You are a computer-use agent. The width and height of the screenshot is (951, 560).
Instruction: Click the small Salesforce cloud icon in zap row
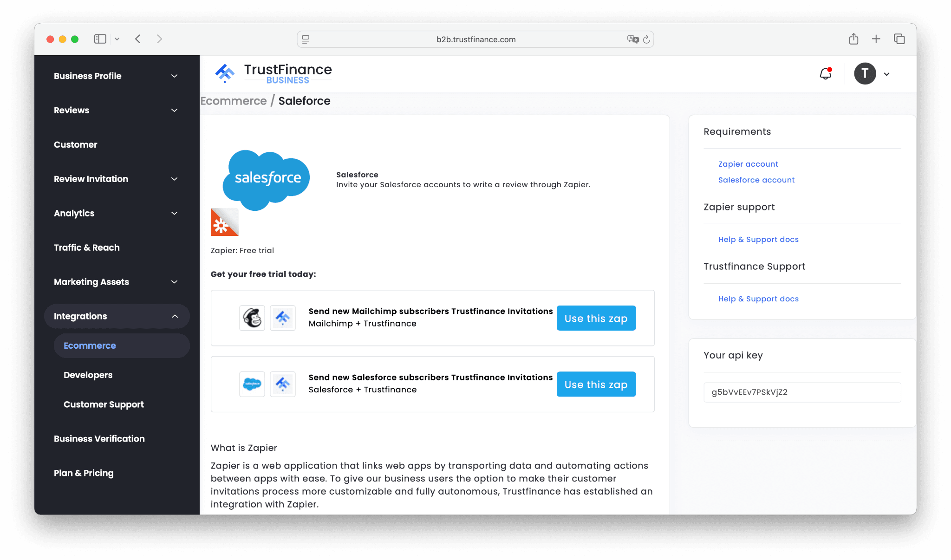(252, 384)
